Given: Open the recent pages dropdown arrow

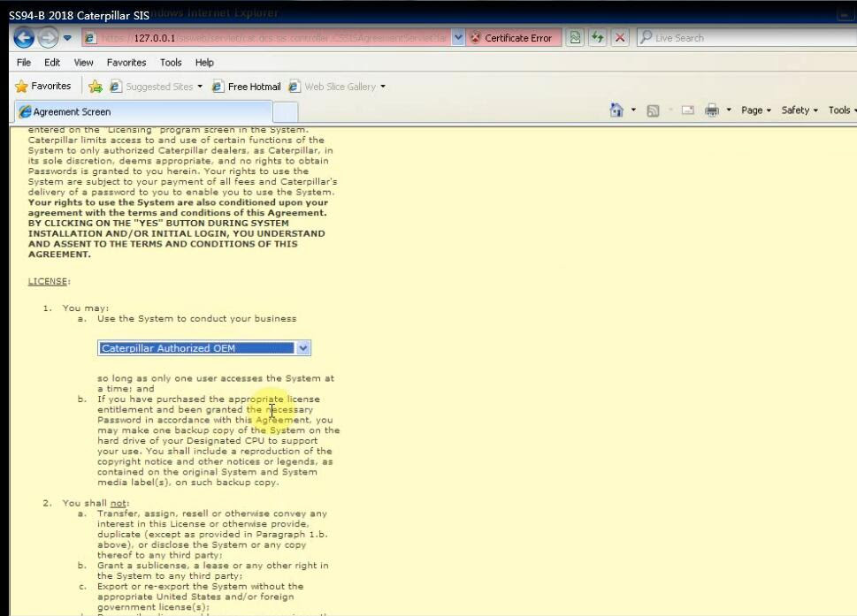Looking at the screenshot, I should coord(67,38).
